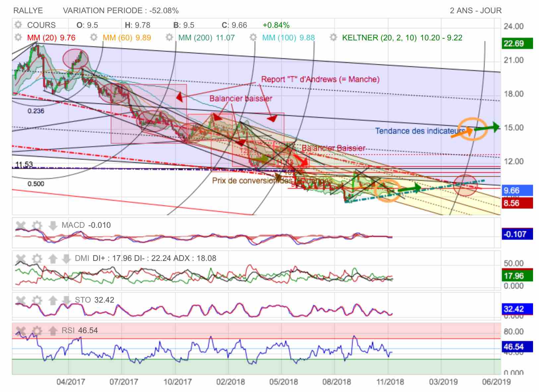Remove the STO indicator panel
Screen dimensions: 539x392
pyautogui.click(x=21, y=300)
